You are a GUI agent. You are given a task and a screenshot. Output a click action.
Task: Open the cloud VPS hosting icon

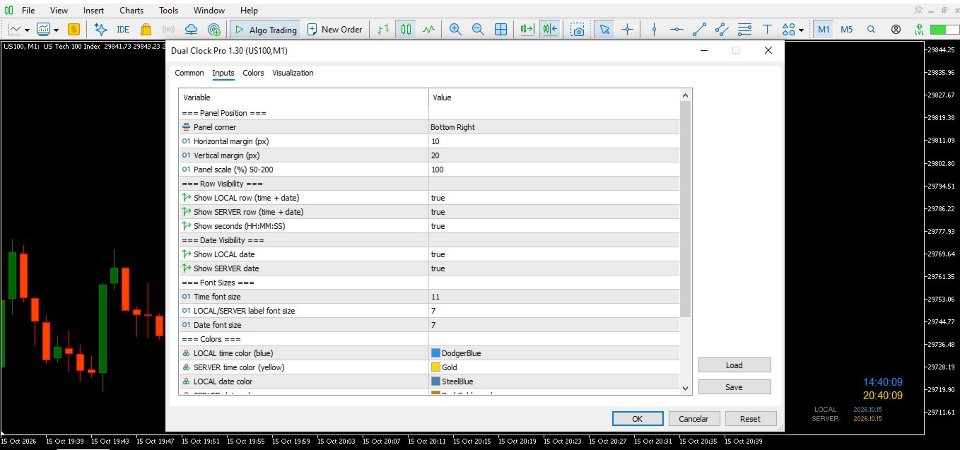(191, 29)
